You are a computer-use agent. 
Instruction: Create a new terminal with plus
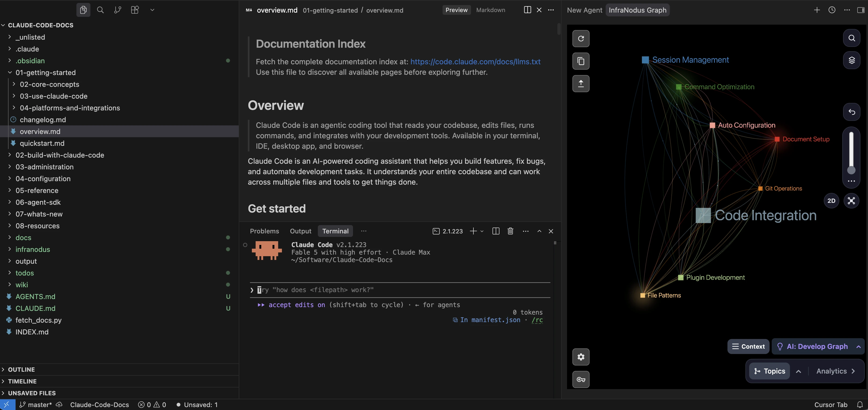[x=473, y=231]
